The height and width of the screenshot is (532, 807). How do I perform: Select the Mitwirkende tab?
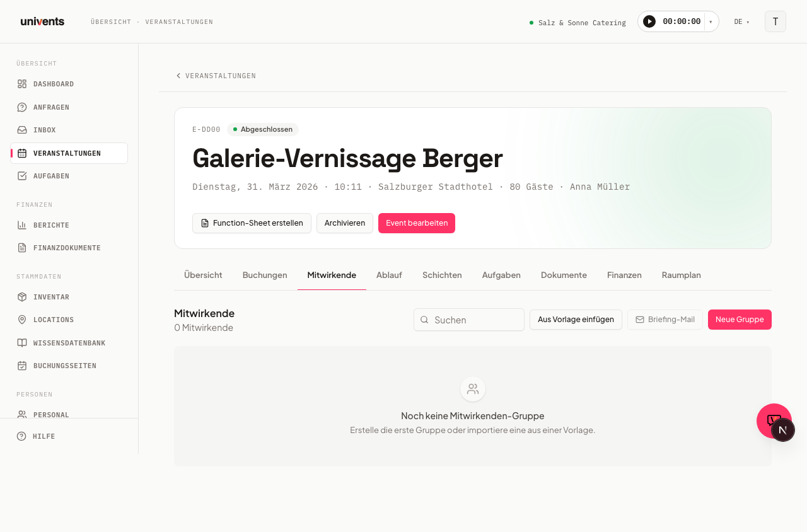pos(332,275)
